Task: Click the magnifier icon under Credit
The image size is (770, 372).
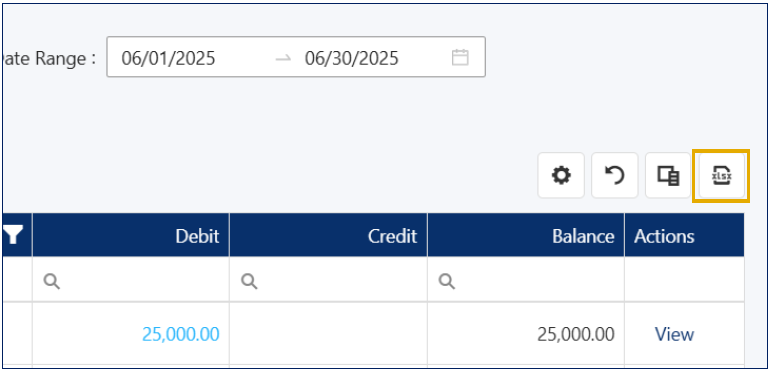Action: tap(249, 281)
